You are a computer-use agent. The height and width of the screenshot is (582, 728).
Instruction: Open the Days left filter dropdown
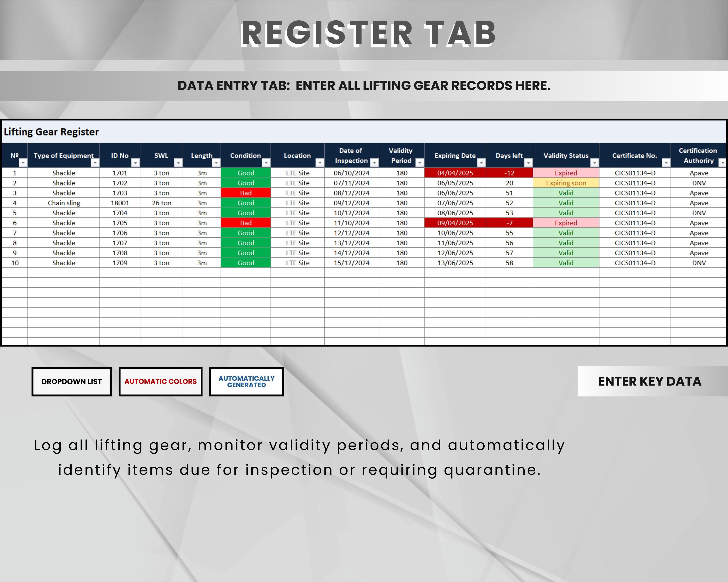[x=529, y=163]
